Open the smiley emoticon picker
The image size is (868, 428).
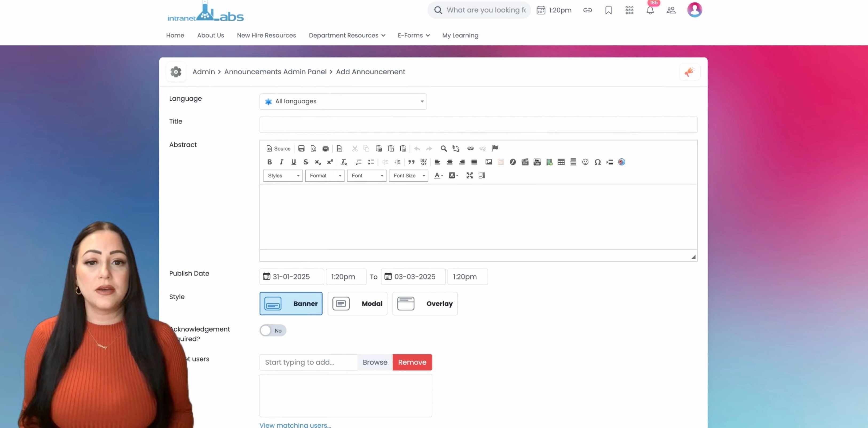585,162
